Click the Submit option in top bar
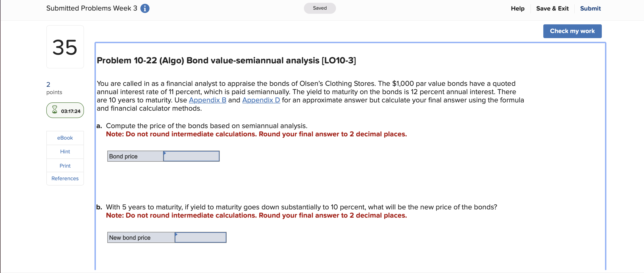 pos(590,8)
